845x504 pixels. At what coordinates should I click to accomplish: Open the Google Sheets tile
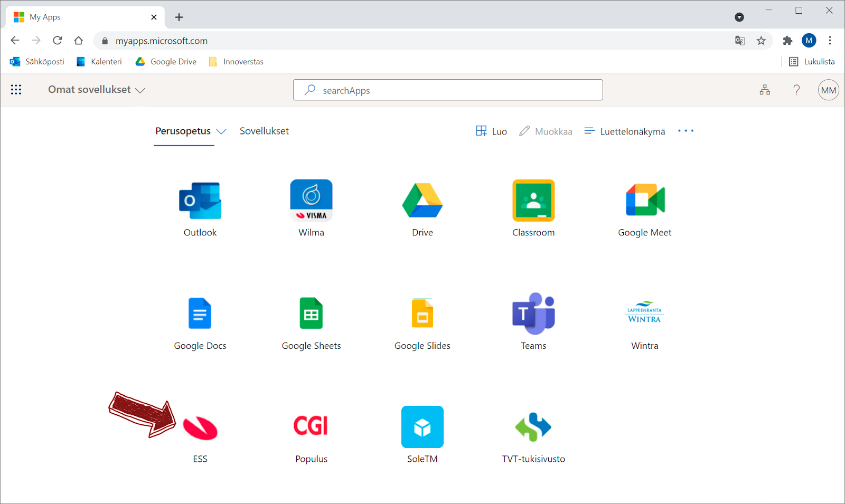pyautogui.click(x=311, y=322)
